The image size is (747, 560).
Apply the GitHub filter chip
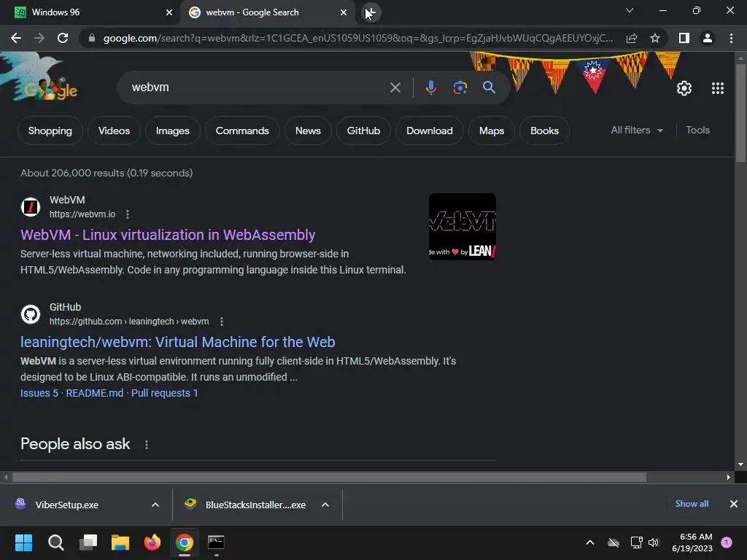point(363,131)
